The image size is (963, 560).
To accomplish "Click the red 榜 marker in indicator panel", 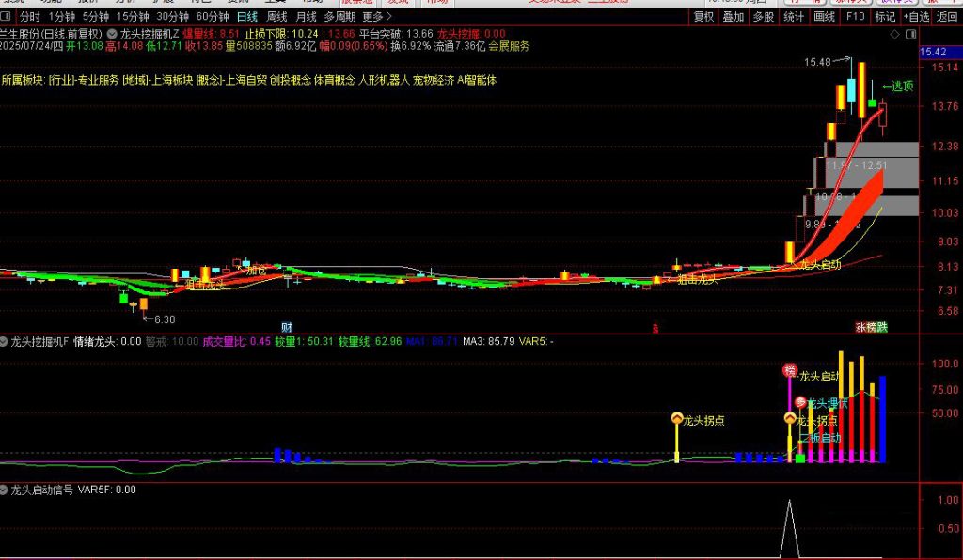I will point(789,370).
